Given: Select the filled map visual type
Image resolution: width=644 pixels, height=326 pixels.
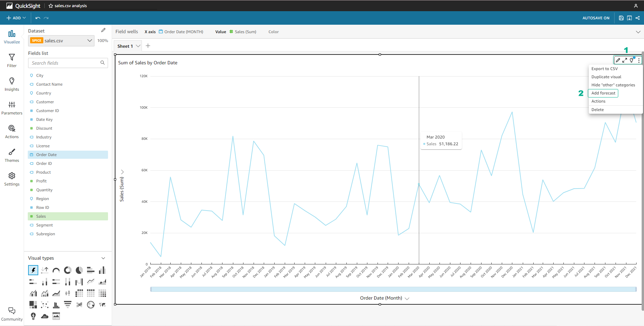Looking at the screenshot, I should [x=102, y=305].
